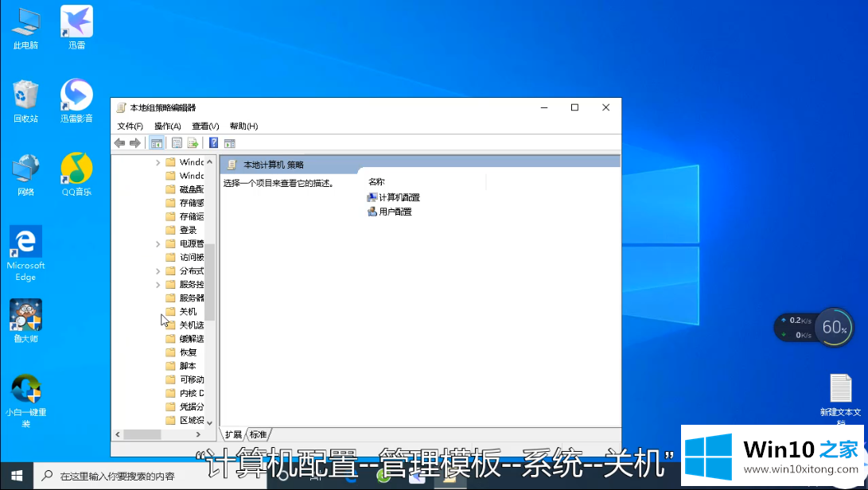Select the 服务器 folder in the tree
The height and width of the screenshot is (490, 868).
(x=185, y=297)
